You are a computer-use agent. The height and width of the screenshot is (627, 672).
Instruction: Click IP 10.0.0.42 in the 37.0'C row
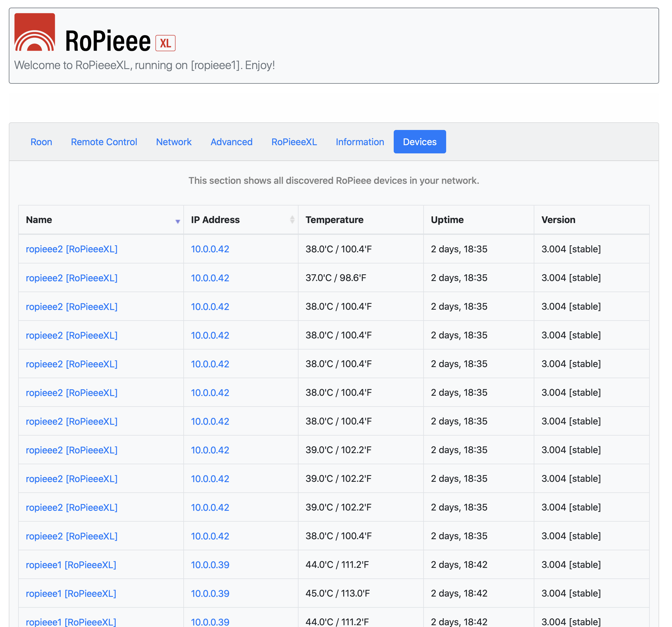point(210,278)
